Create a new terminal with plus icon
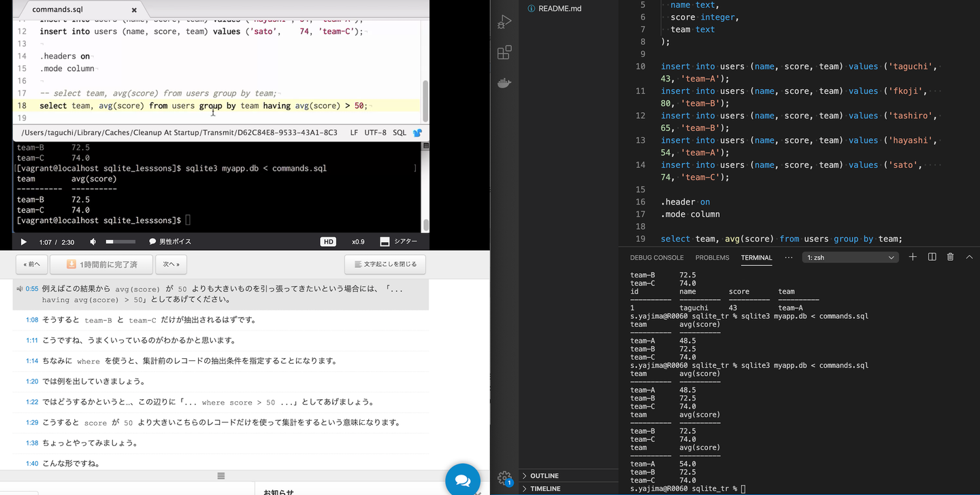This screenshot has width=980, height=495. pos(913,257)
